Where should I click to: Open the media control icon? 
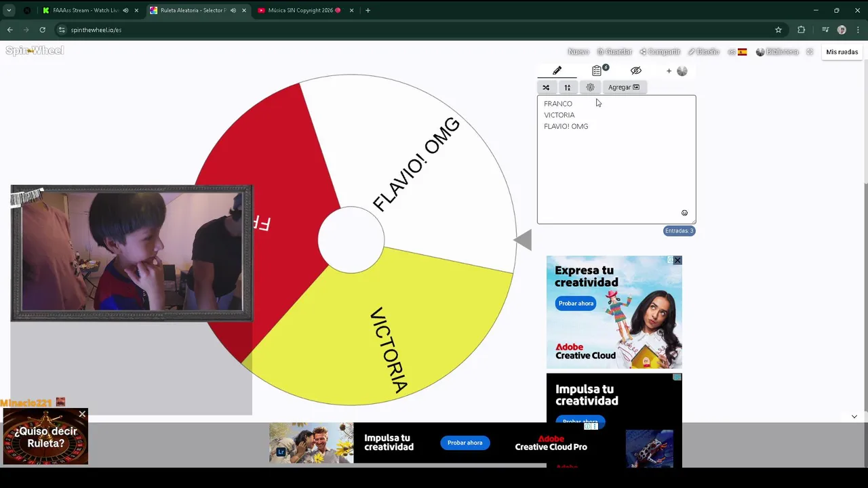[x=825, y=30]
